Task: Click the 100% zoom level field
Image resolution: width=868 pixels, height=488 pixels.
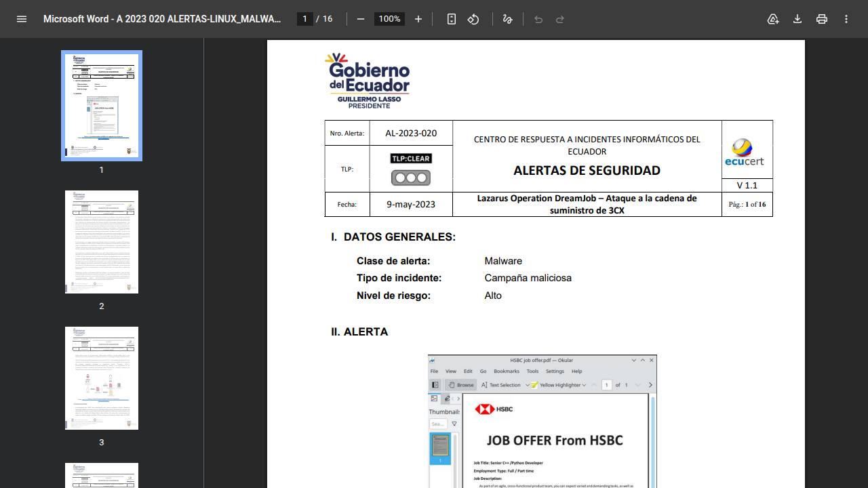Action: coord(389,19)
